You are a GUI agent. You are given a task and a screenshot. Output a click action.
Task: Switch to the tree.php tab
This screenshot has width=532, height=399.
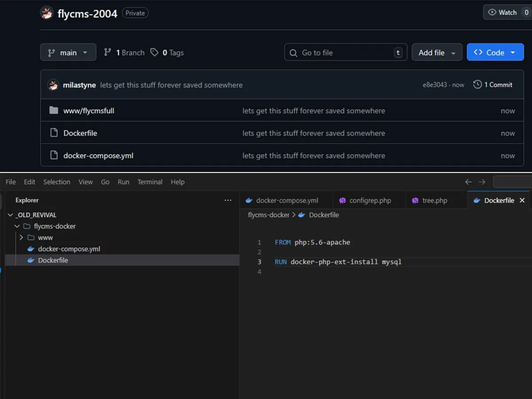point(434,200)
